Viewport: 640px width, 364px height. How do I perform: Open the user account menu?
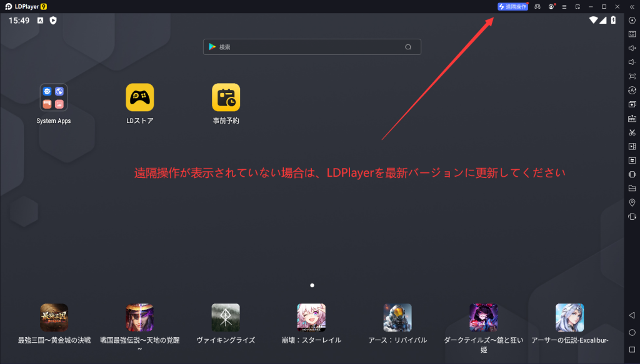(x=551, y=6)
